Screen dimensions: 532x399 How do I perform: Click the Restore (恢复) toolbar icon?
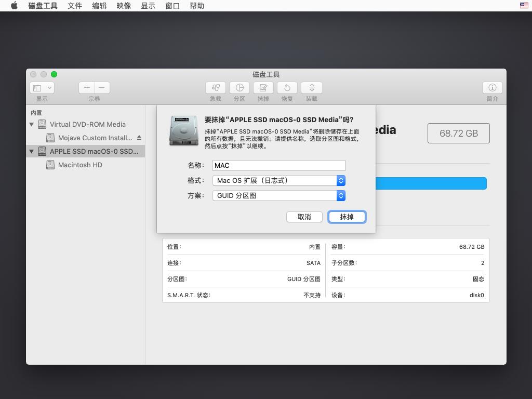[x=287, y=88]
